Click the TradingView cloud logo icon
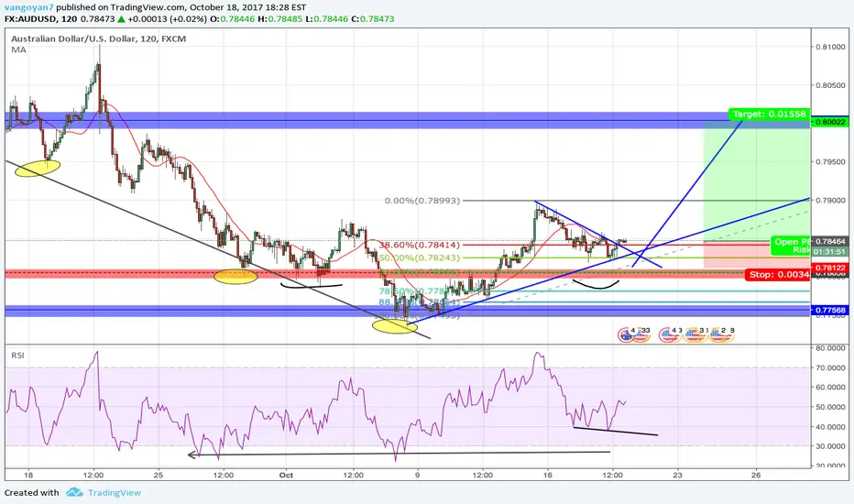The width and height of the screenshot is (854, 504). tap(74, 493)
